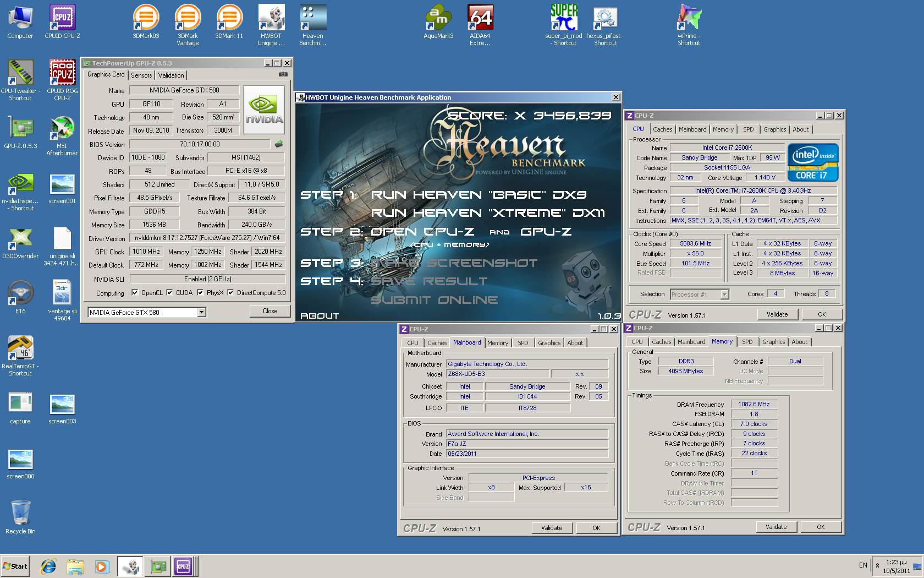Click BIOS Version field in GPU-Z

click(200, 144)
